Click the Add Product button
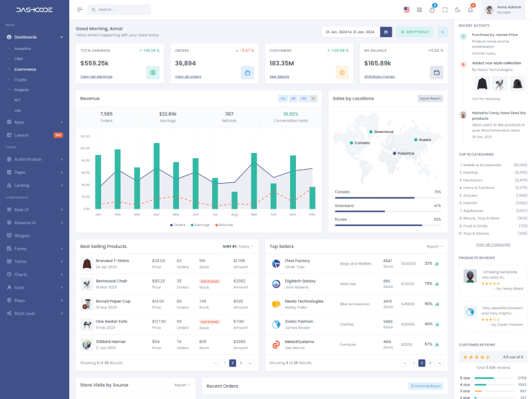This screenshot has width=532, height=399. (415, 32)
